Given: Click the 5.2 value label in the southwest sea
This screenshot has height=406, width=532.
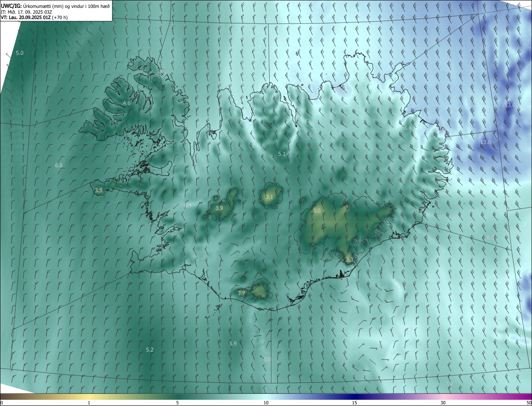Looking at the screenshot, I should 150,350.
